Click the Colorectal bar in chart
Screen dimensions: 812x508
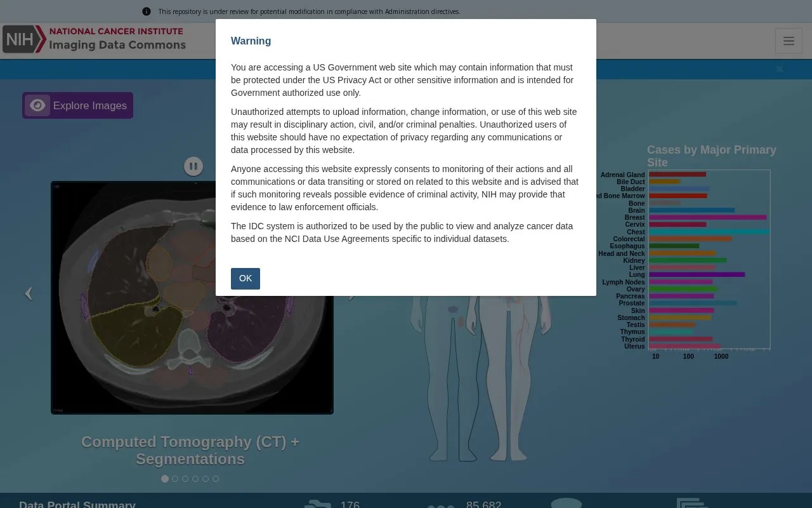[690, 239]
